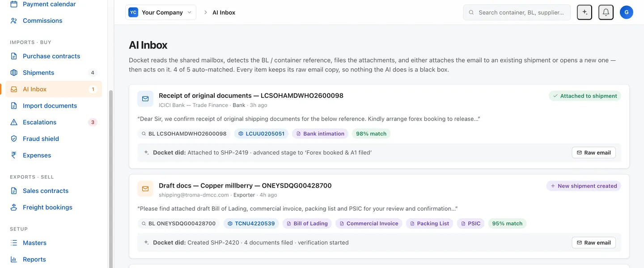Open Import documents
The image size is (644, 268).
[54, 105]
